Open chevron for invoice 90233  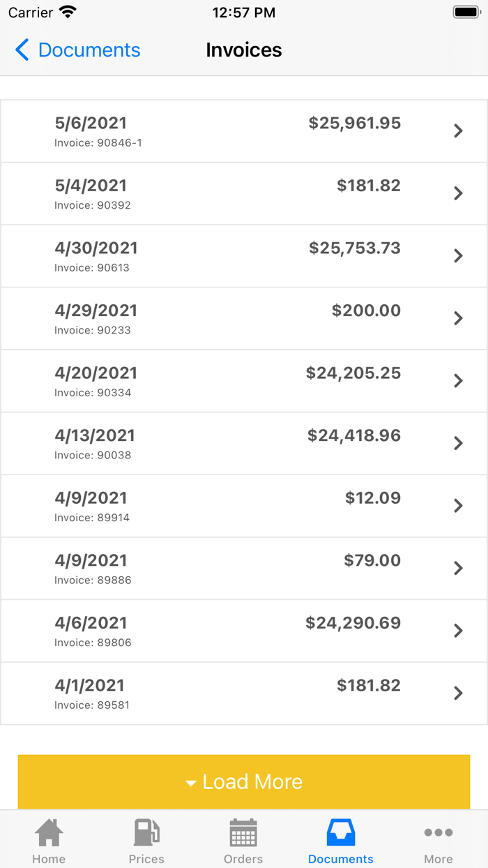point(458,318)
